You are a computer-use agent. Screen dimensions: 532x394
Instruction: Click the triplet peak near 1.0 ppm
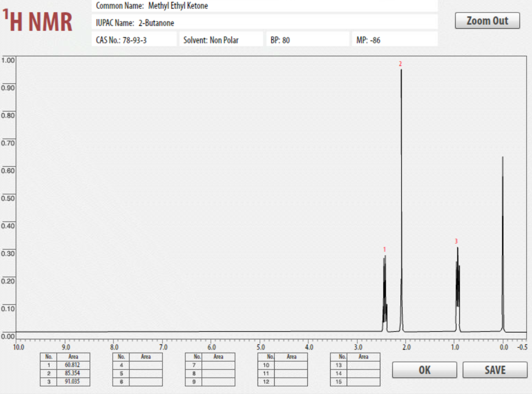pos(457,285)
